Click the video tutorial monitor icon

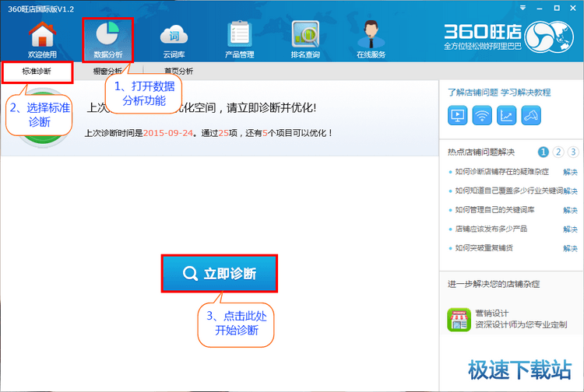tap(457, 115)
